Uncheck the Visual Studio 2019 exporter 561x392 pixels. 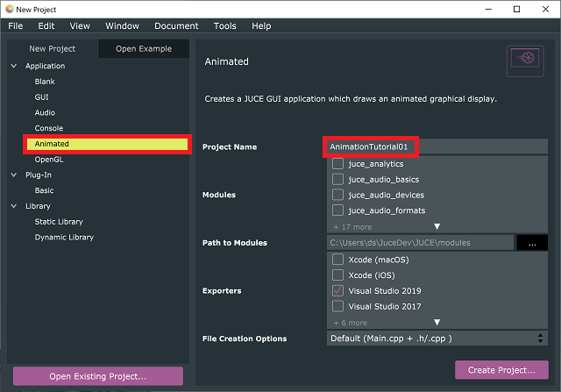tap(337, 290)
